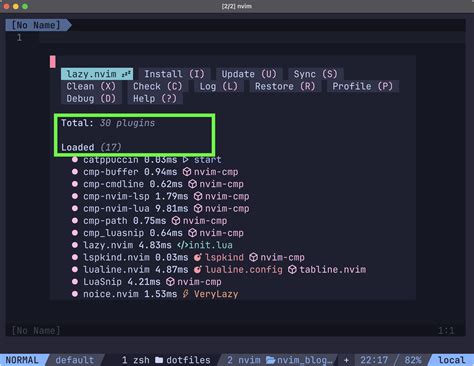Click the cmp_luasnip plugin name

pyautogui.click(x=113, y=233)
